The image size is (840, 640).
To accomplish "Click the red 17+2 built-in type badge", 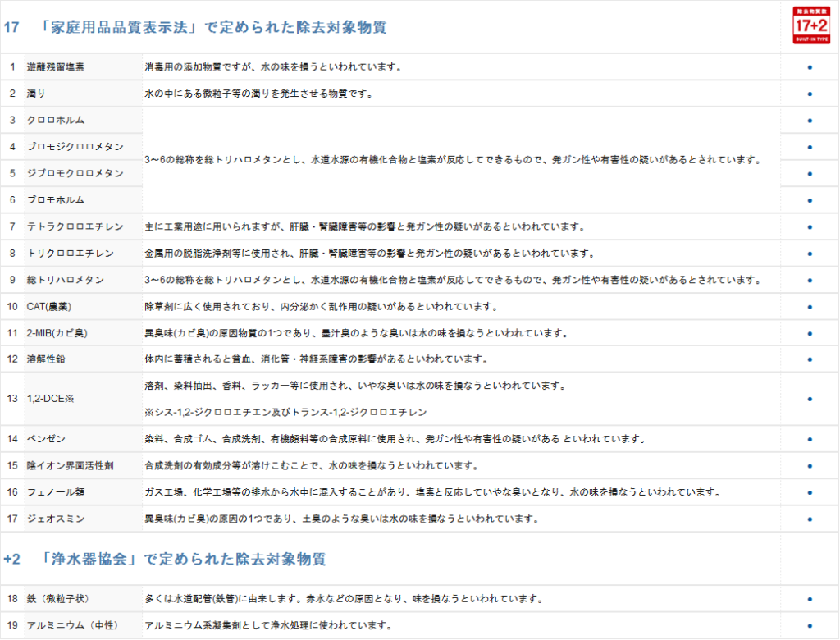I will coord(810,25).
